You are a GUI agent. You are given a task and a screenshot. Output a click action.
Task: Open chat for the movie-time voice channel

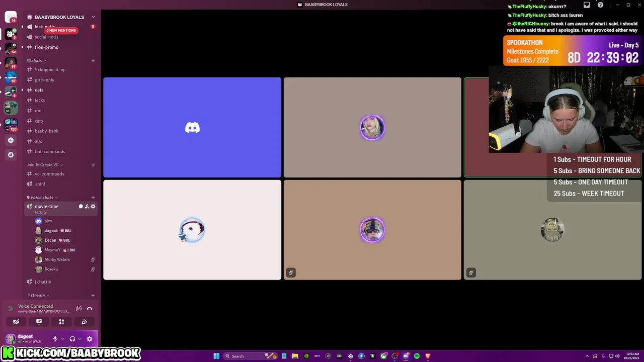(x=80, y=206)
